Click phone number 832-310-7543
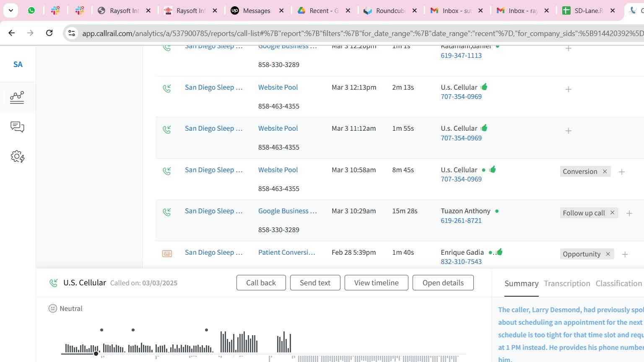 coord(461,261)
